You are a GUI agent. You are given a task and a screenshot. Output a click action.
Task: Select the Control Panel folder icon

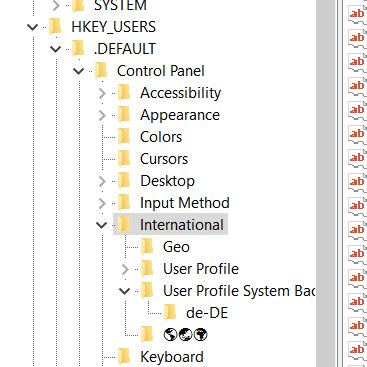coord(101,71)
